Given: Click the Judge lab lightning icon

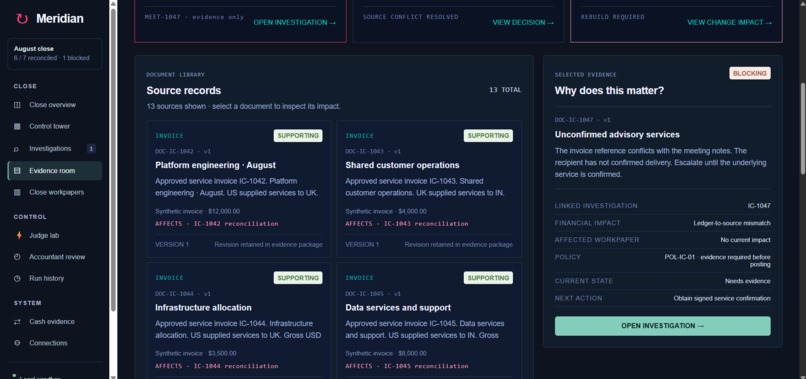Looking at the screenshot, I should [19, 236].
